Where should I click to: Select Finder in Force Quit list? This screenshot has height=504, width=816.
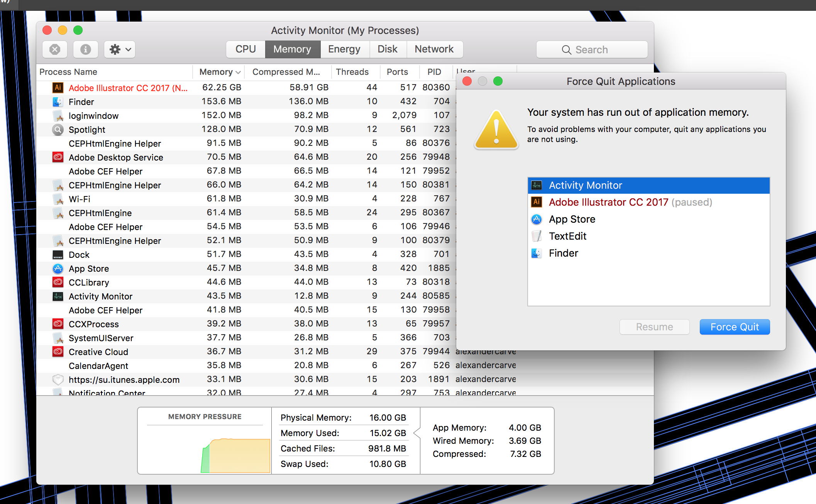(x=648, y=253)
